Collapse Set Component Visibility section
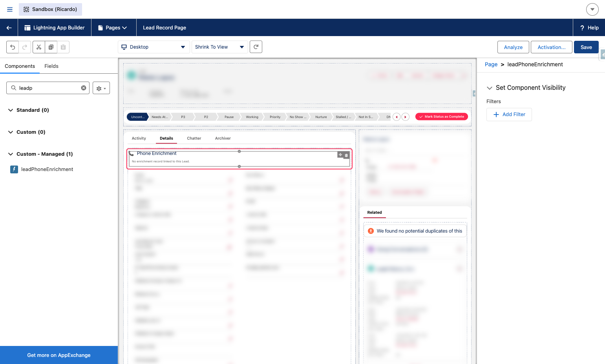The image size is (605, 364). [490, 88]
